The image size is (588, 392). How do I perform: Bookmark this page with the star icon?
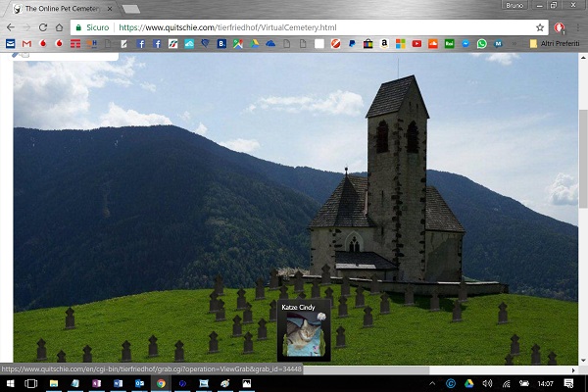[x=540, y=27]
